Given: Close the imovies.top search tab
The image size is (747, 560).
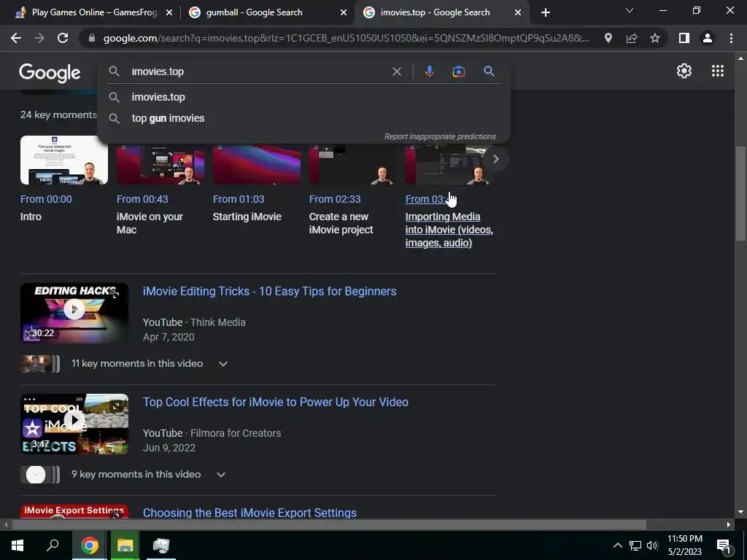Looking at the screenshot, I should point(518,13).
